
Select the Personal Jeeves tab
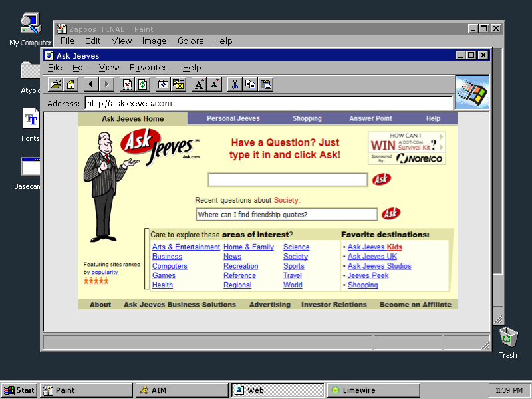coord(233,118)
